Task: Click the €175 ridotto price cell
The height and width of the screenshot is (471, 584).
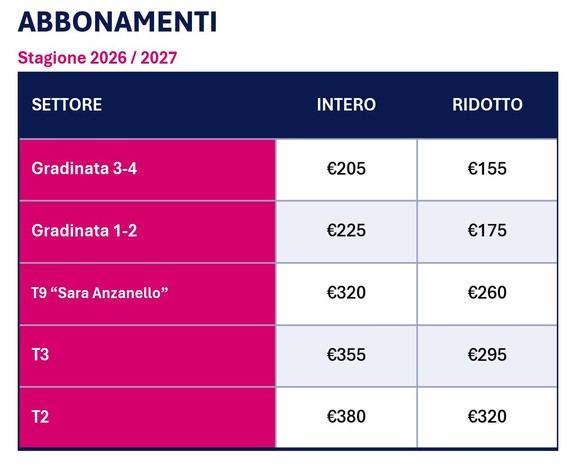Action: pyautogui.click(x=487, y=231)
